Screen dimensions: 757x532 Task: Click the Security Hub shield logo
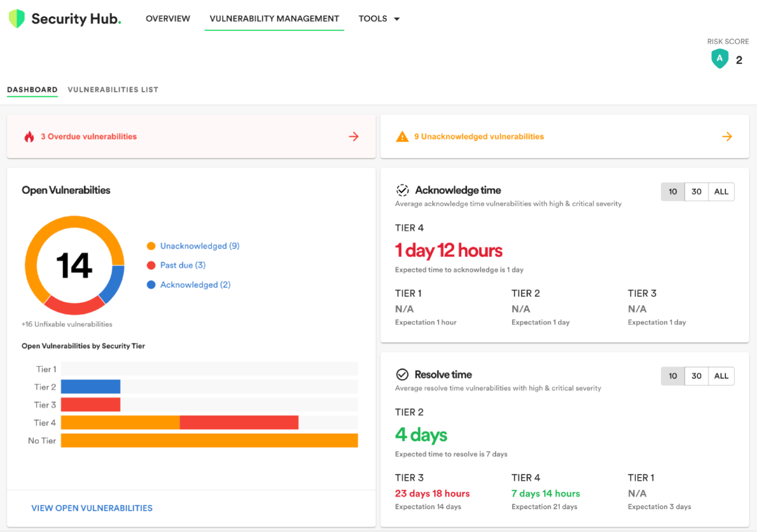[x=17, y=18]
